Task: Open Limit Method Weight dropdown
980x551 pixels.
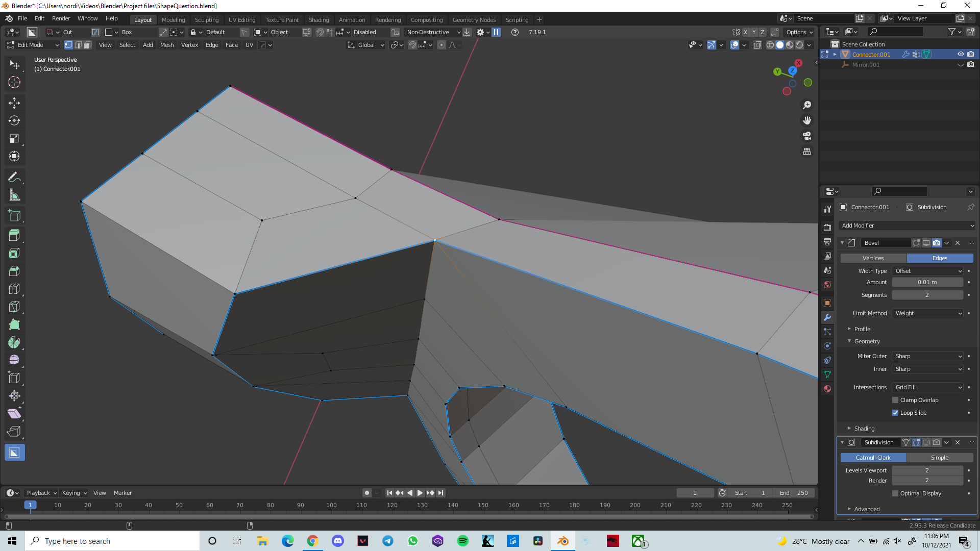Action: [x=928, y=313]
